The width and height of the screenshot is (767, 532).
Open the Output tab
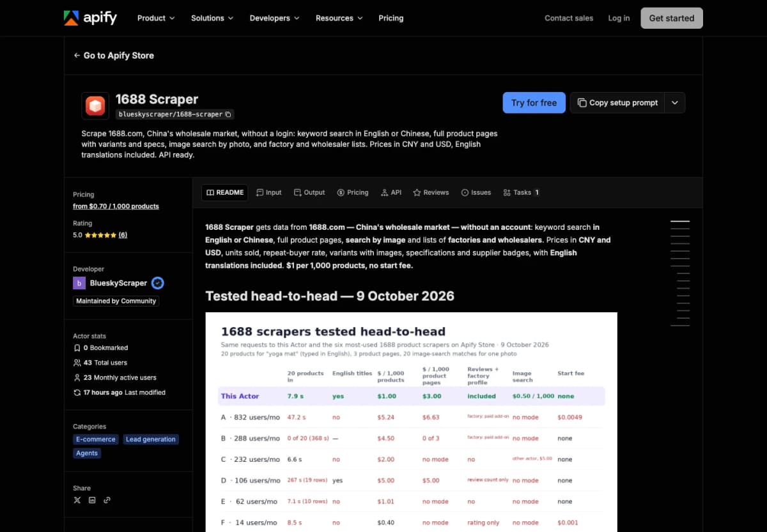click(x=309, y=192)
